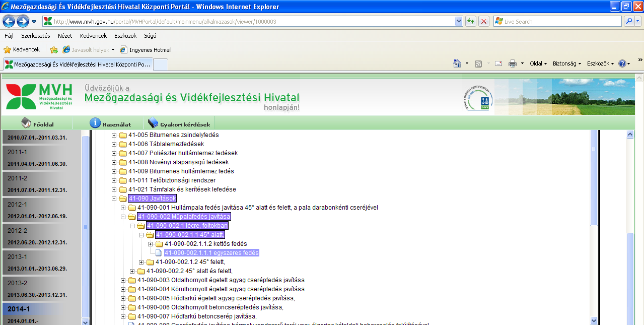Screen dimensions: 644x325
Task: Open Javasolt helyek favorites link
Action: [89, 50]
